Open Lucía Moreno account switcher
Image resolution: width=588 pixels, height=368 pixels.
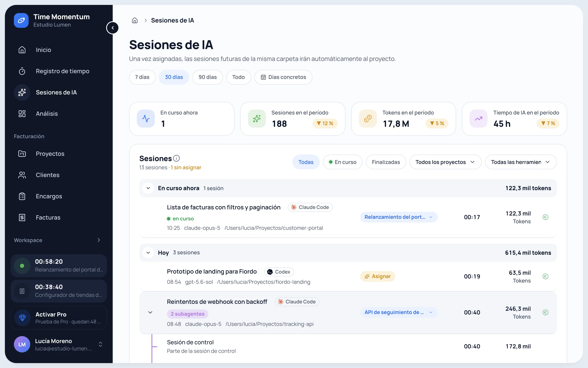point(59,344)
